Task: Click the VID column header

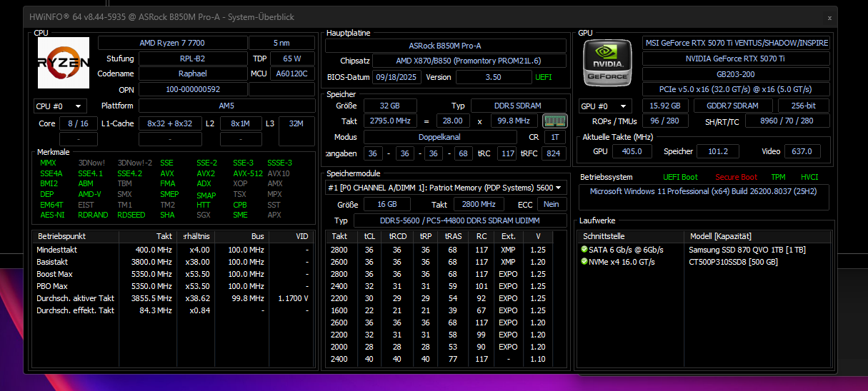Action: [291, 236]
